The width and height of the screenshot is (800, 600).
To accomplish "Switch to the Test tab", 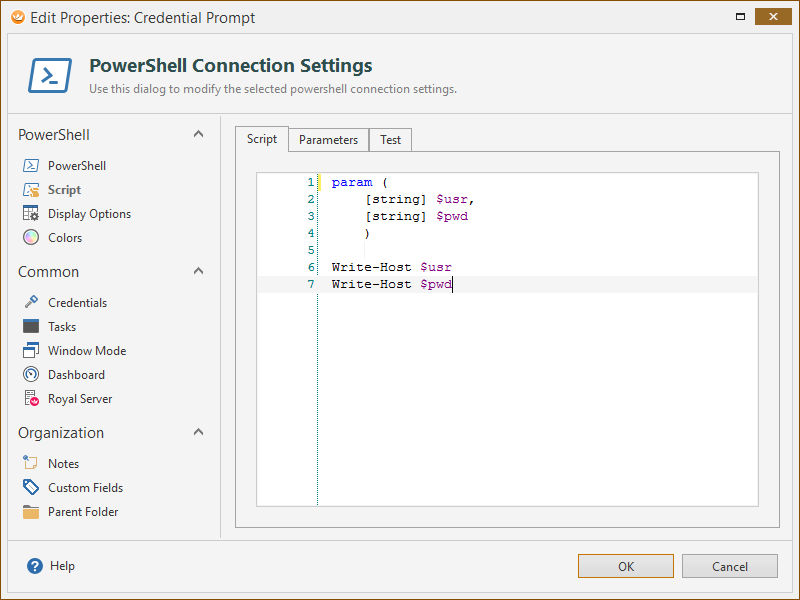I will (390, 140).
